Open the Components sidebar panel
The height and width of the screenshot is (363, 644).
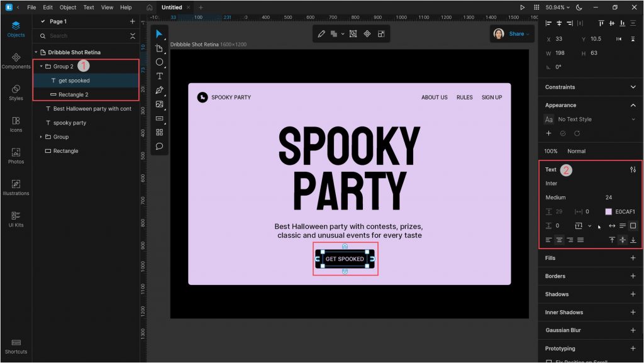[16, 61]
